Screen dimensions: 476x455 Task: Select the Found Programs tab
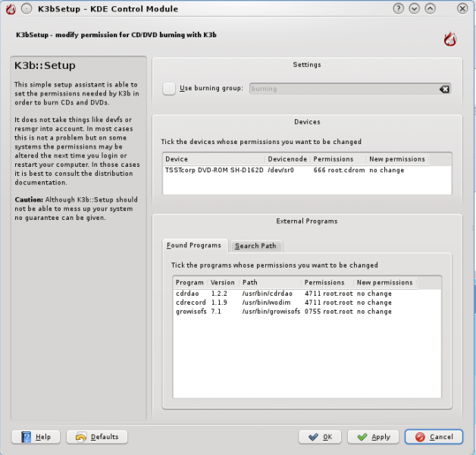(x=194, y=245)
